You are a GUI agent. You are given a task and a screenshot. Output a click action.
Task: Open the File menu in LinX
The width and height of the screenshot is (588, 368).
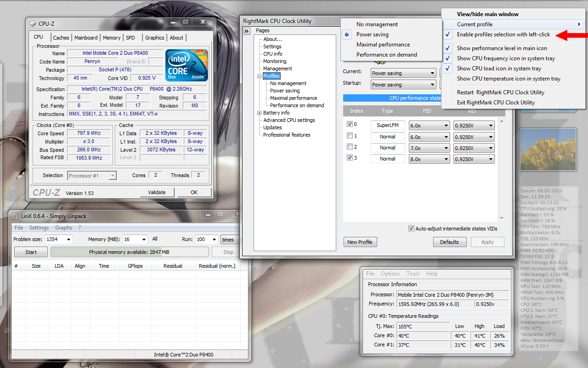(19, 228)
